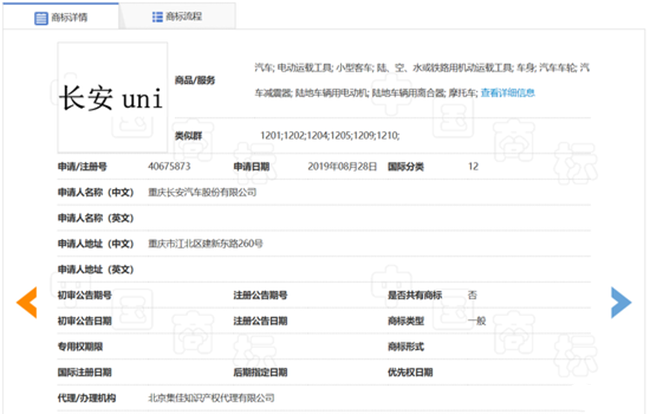Click the international class value 12
This screenshot has width=650, height=414.
(473, 167)
